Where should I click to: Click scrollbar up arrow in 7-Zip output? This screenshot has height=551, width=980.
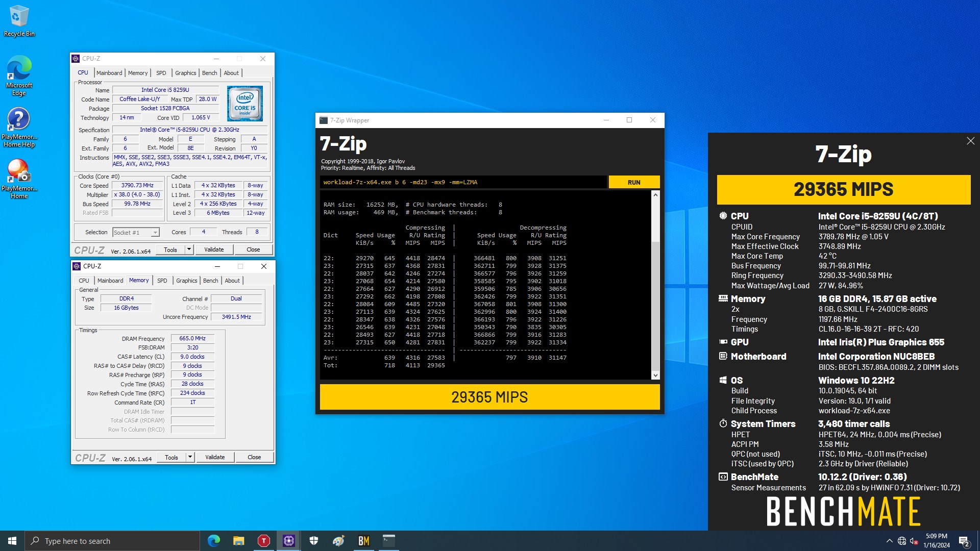click(x=655, y=195)
